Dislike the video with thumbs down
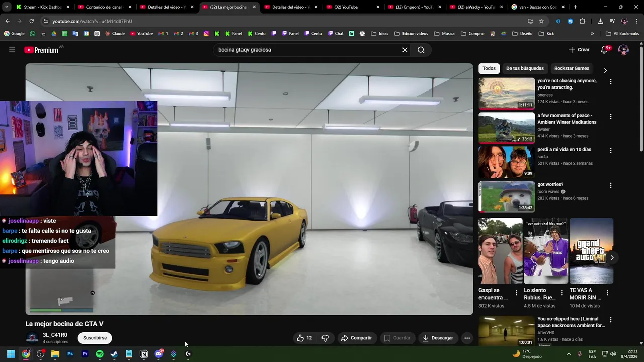Image resolution: width=644 pixels, height=362 pixels. coord(325,338)
